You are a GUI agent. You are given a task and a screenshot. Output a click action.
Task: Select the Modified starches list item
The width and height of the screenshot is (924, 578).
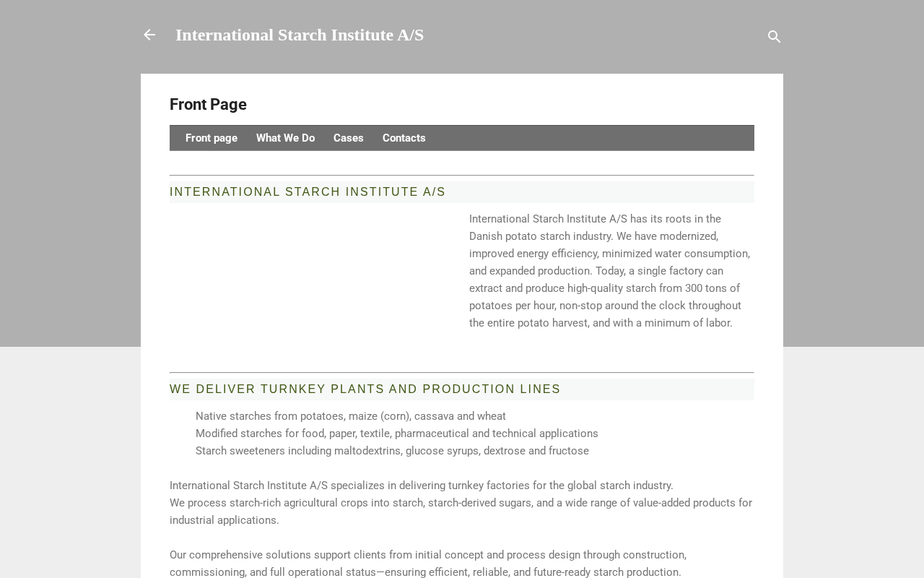tap(396, 433)
